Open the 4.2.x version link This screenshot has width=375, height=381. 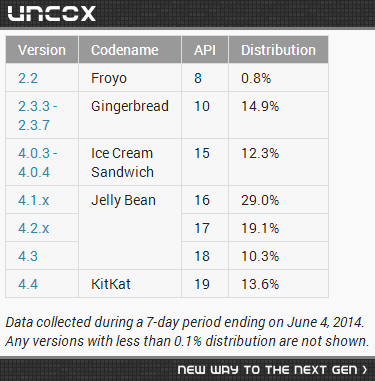(34, 228)
